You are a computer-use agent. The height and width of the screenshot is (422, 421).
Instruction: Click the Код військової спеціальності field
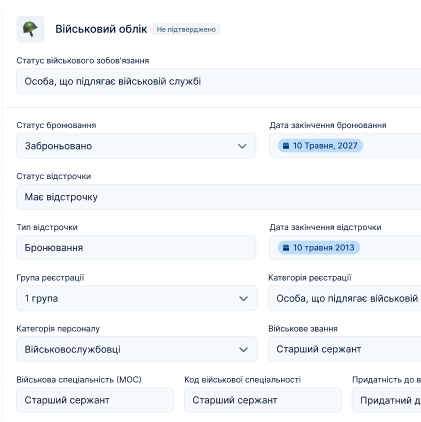pyautogui.click(x=263, y=400)
